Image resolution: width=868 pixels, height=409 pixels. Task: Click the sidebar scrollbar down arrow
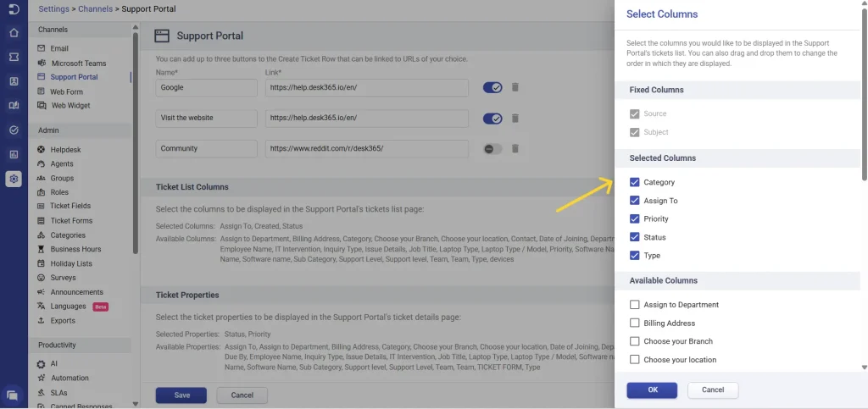click(136, 404)
